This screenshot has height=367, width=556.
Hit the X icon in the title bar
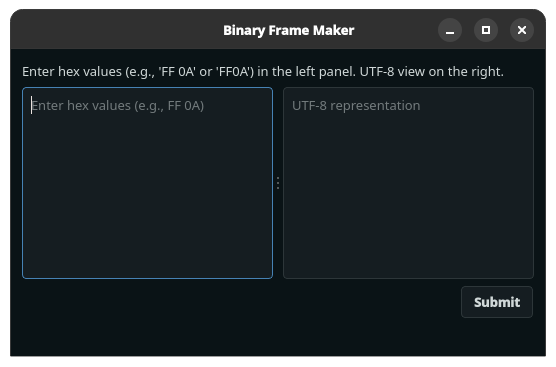click(522, 30)
